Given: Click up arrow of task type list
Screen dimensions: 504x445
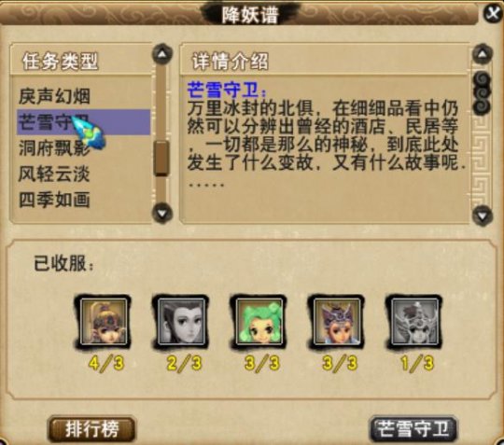Looking at the screenshot, I should pos(162,54).
